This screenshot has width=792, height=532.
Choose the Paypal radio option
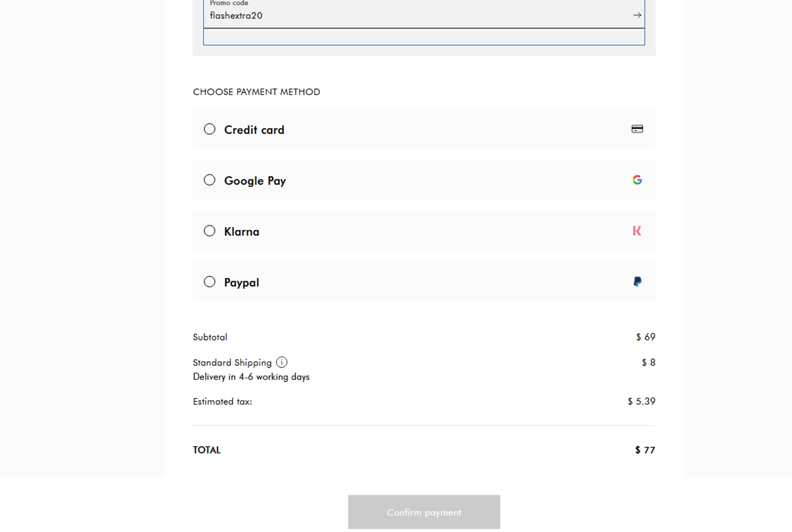210,282
